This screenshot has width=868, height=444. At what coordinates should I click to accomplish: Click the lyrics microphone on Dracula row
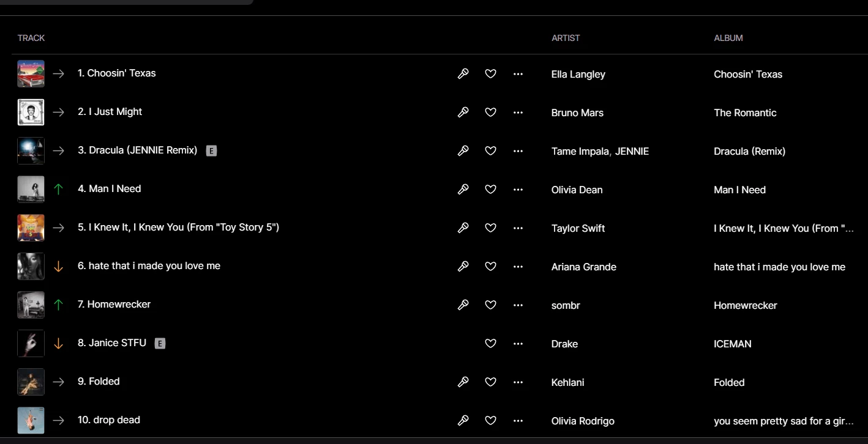463,151
